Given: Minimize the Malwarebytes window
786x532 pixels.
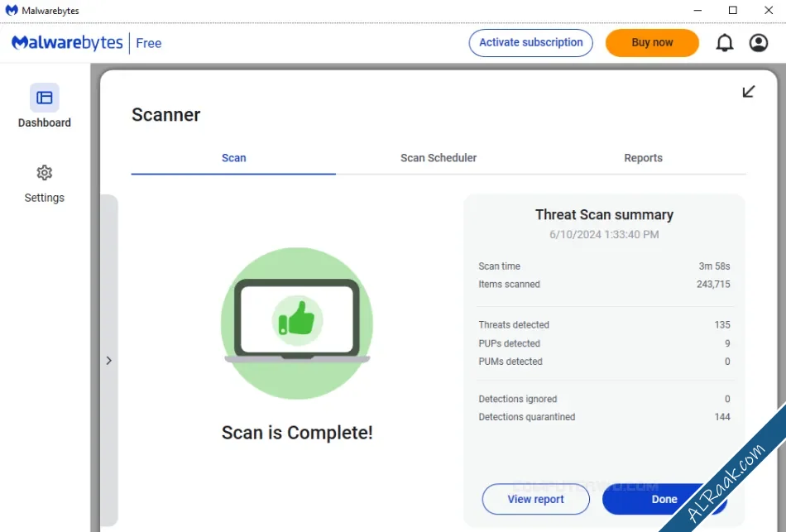Looking at the screenshot, I should point(697,11).
